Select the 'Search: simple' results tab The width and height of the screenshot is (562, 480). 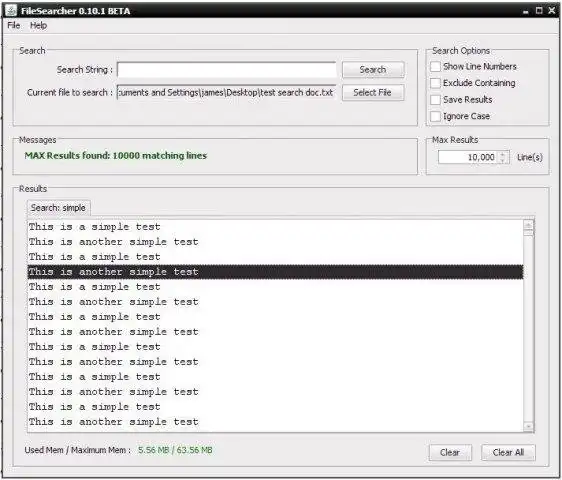(x=58, y=208)
